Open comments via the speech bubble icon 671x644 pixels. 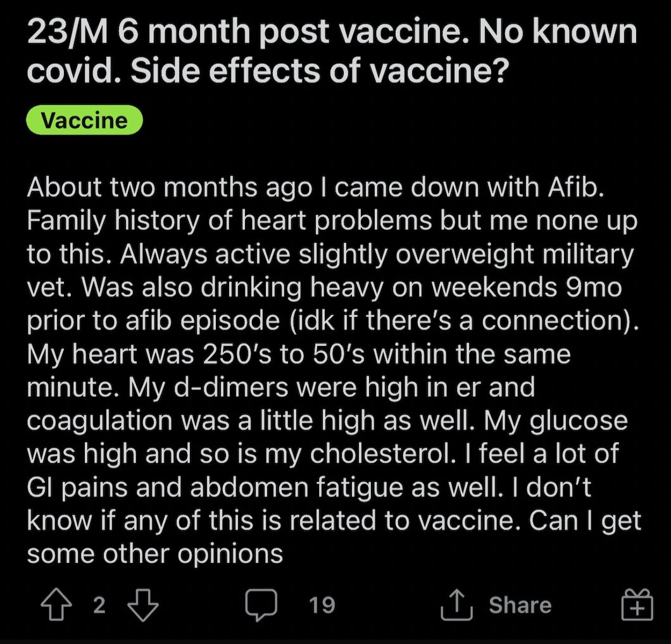tap(261, 605)
